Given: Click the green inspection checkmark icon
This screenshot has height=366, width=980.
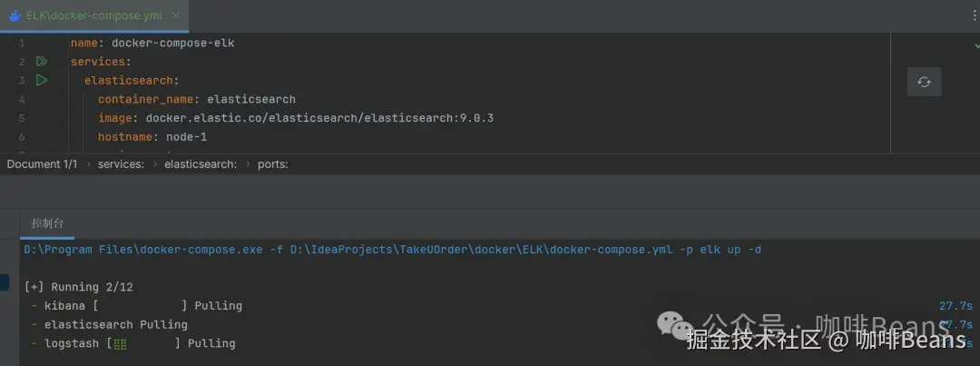Looking at the screenshot, I should 975,45.
